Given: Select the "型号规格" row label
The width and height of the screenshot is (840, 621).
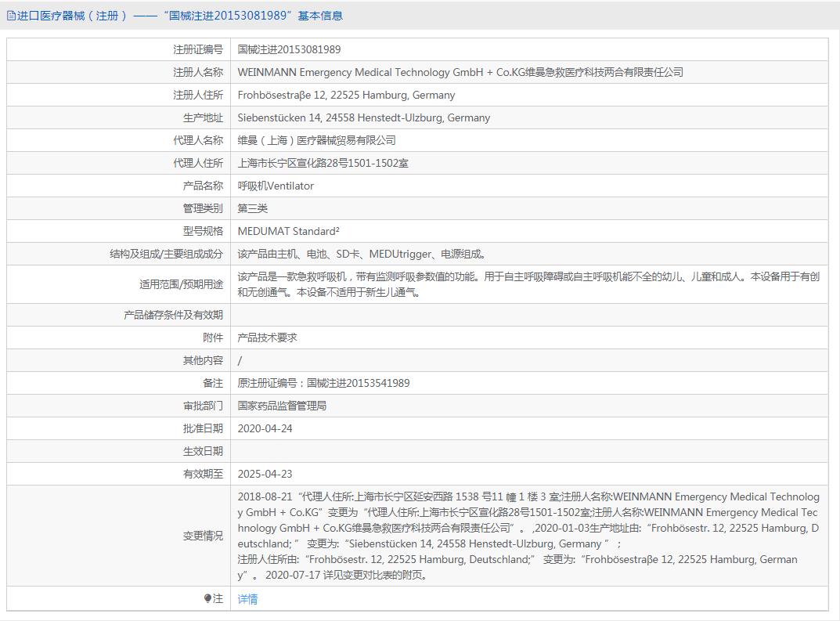Looking at the screenshot, I should pyautogui.click(x=203, y=232).
